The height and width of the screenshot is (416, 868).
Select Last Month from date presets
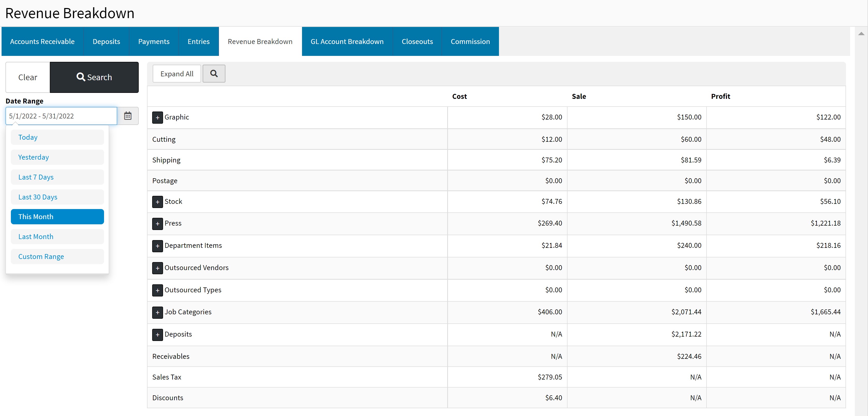pyautogui.click(x=57, y=236)
